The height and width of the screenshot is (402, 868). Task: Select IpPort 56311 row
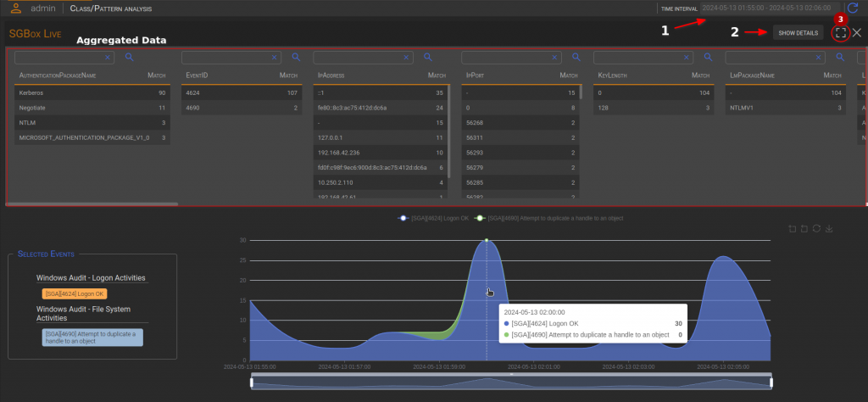click(520, 137)
